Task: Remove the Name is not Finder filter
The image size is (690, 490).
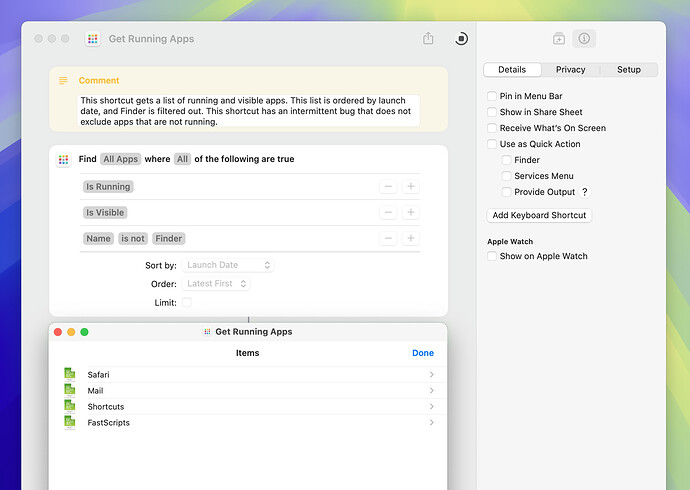Action: coord(388,238)
